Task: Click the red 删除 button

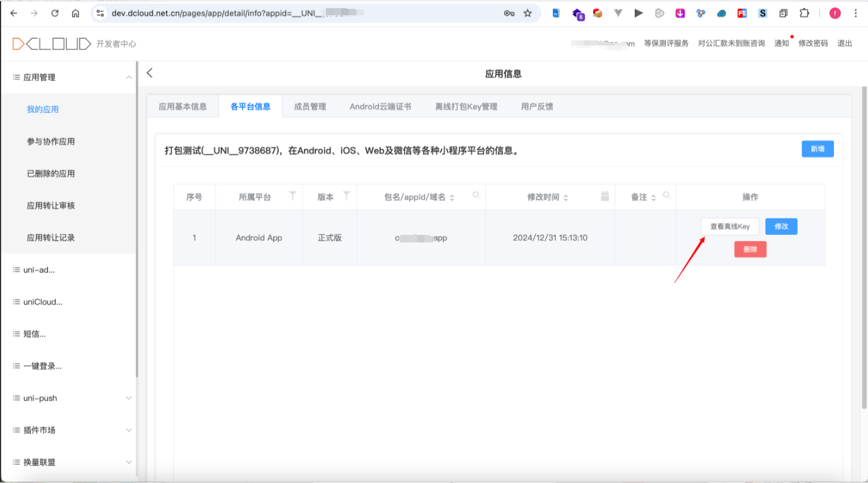Action: (x=750, y=249)
